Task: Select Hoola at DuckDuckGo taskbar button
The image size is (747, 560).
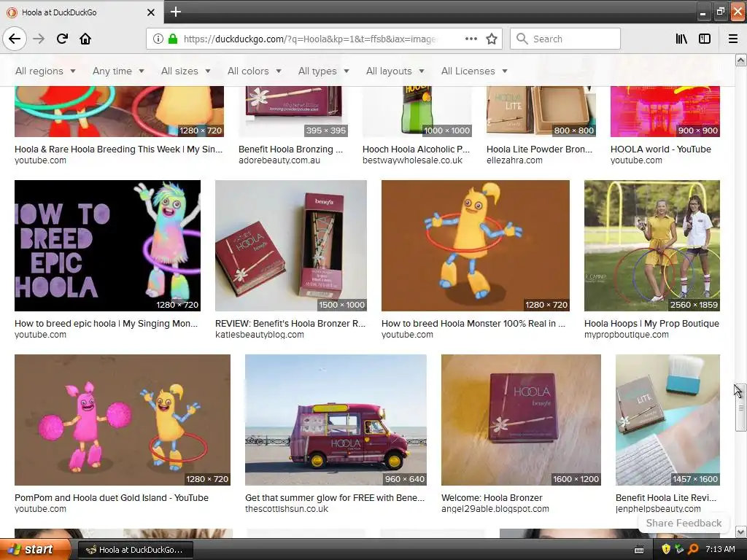Action: click(x=135, y=550)
